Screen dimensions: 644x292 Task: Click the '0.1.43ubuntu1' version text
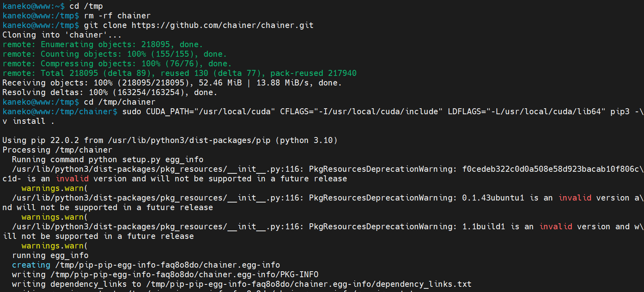coord(493,198)
